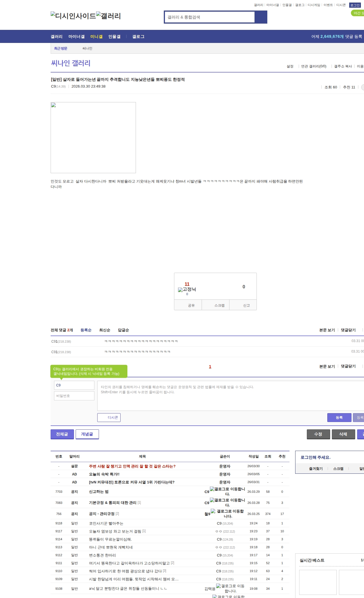The width and height of the screenshot is (364, 598).
Task: Open the 미니갤 navigation tab
Action: (x=96, y=37)
